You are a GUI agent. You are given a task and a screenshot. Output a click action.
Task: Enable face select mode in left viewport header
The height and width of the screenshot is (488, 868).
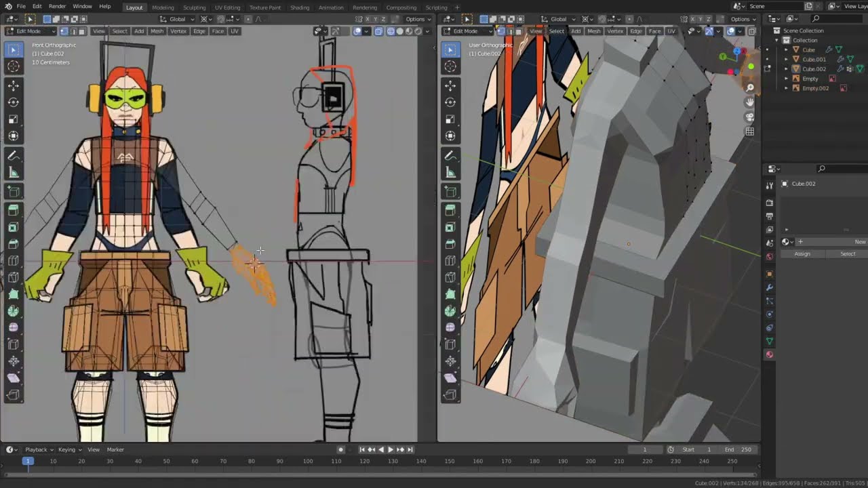point(82,31)
